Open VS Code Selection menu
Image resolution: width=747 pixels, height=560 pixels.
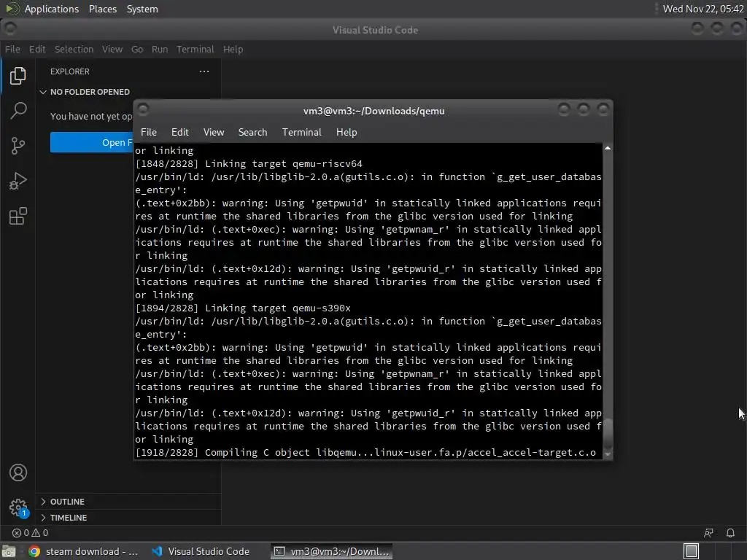pos(74,49)
